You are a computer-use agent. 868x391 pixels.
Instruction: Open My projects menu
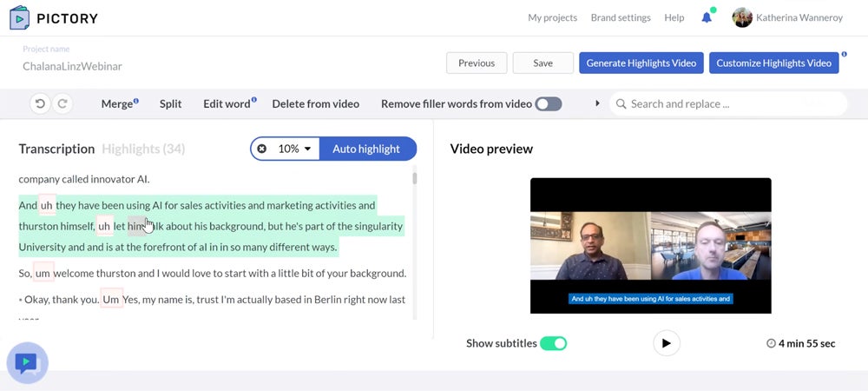(552, 17)
